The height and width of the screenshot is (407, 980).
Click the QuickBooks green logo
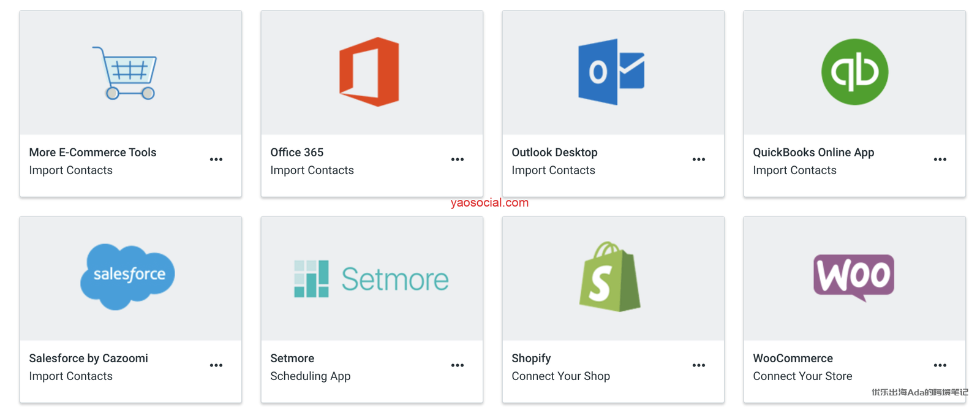pyautogui.click(x=854, y=72)
